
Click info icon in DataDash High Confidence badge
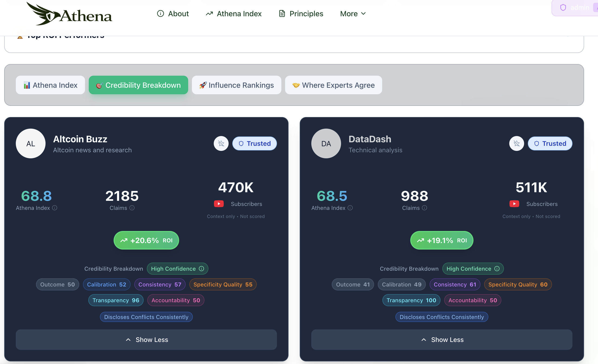point(497,268)
